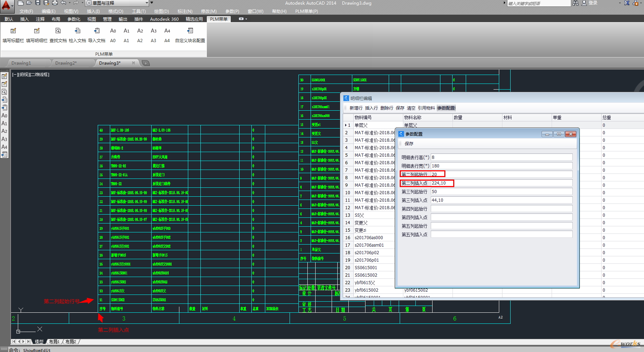Click the 总重 column header

[x=622, y=117]
